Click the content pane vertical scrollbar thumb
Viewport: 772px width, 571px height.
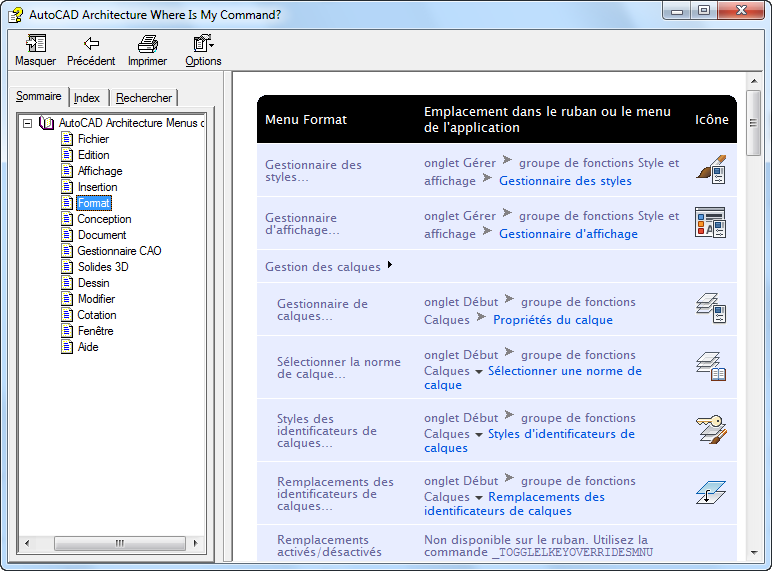753,123
